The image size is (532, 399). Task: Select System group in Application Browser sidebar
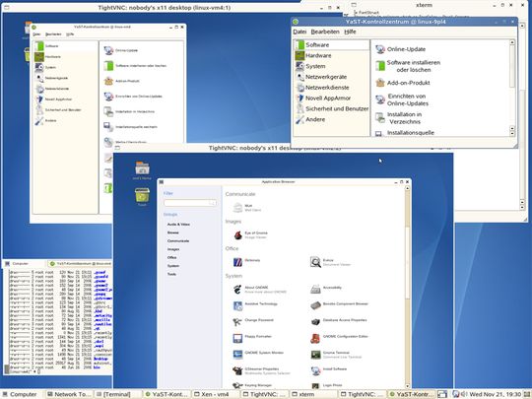(x=173, y=266)
